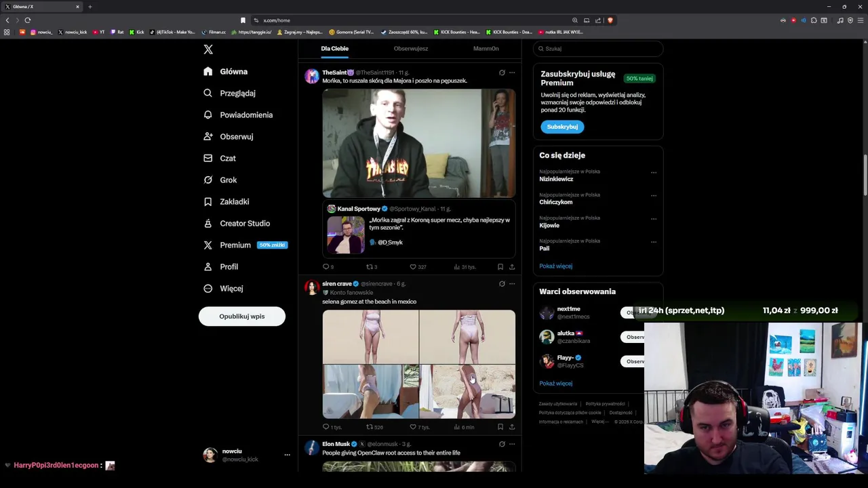Open Główna home in sidebar

226,71
